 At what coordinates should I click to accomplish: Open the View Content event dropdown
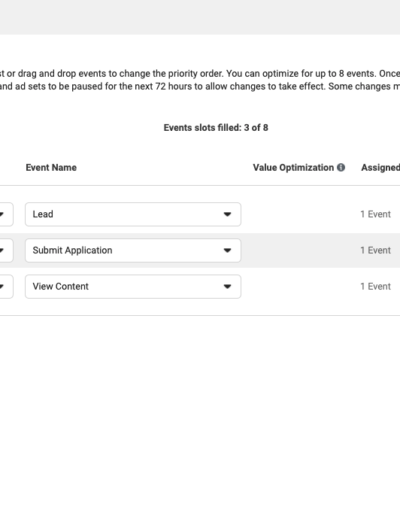tap(133, 286)
